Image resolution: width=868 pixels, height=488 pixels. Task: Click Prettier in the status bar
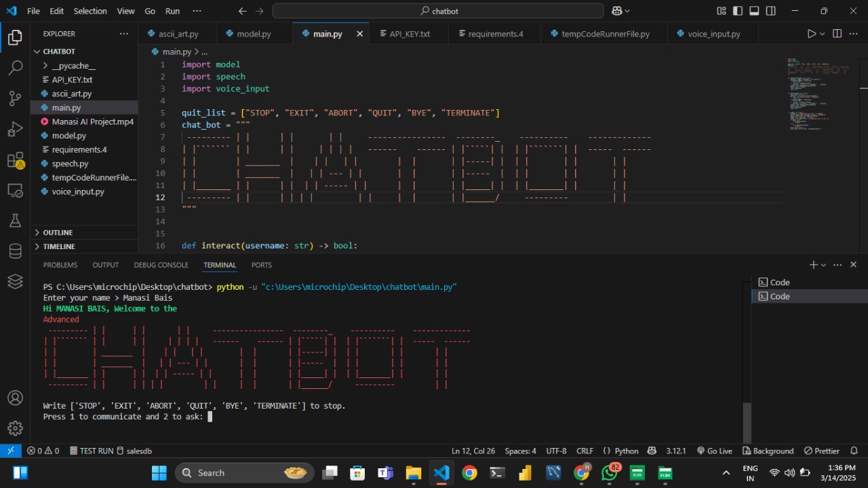click(822, 451)
